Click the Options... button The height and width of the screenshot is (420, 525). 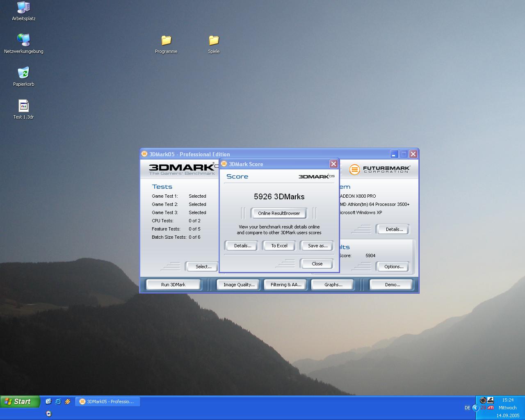coord(393,267)
